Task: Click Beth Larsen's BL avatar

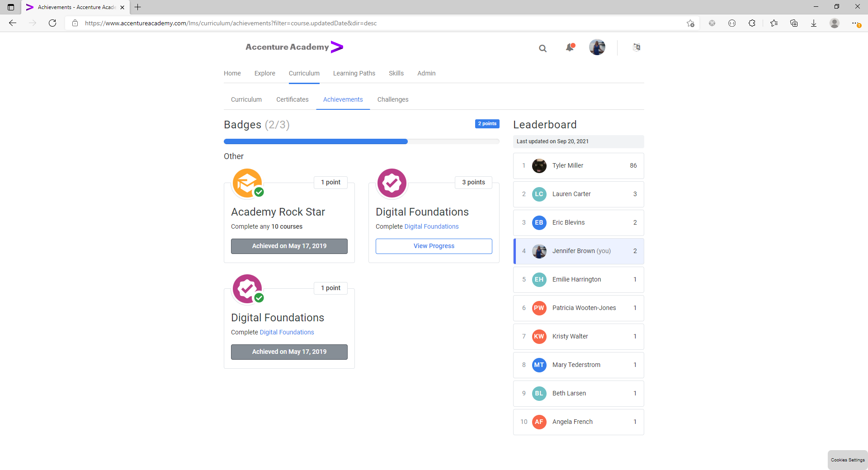Action: 539,394
